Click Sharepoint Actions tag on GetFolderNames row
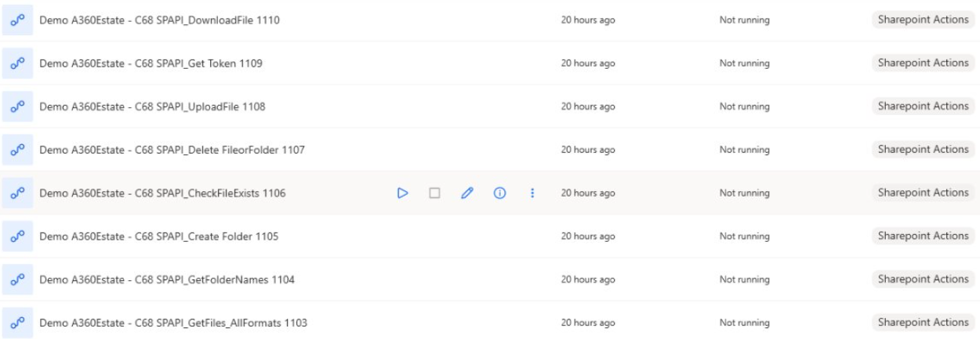Viewport: 980px width, 339px height. pos(923,279)
